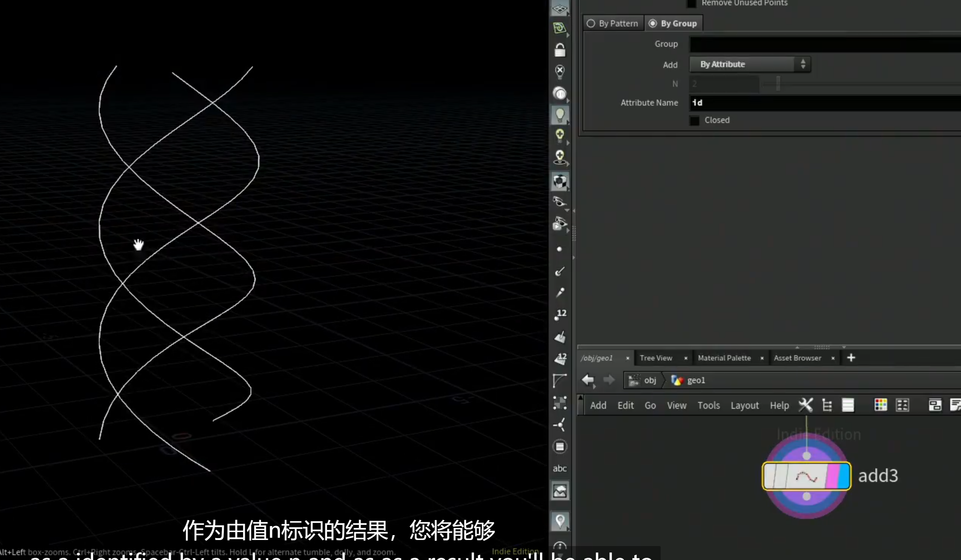961x560 pixels.
Task: Toggle the primitive normals icon
Action: coord(560,337)
